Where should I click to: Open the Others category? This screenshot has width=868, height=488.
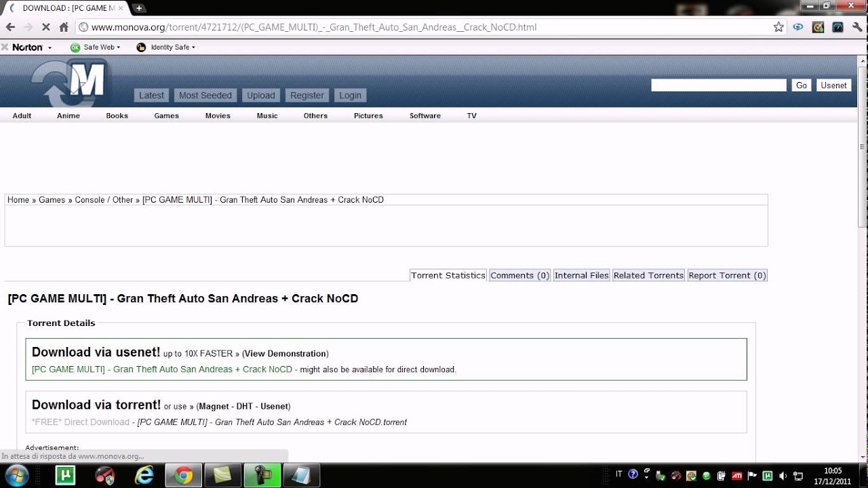[315, 116]
